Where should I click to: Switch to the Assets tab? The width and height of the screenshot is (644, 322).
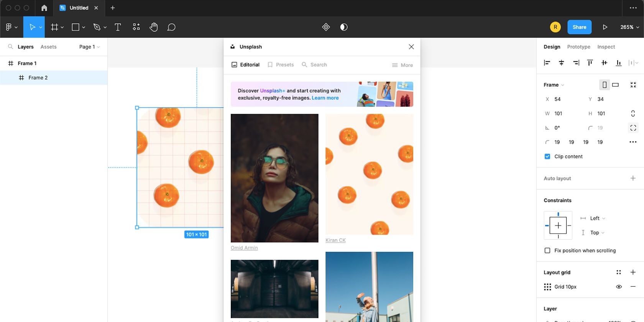[48, 47]
